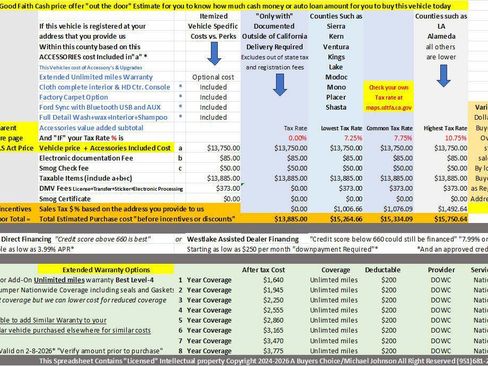The width and height of the screenshot is (488, 366).
Task: Click the $2,555 four-year coverage cost
Action: [x=273, y=310]
